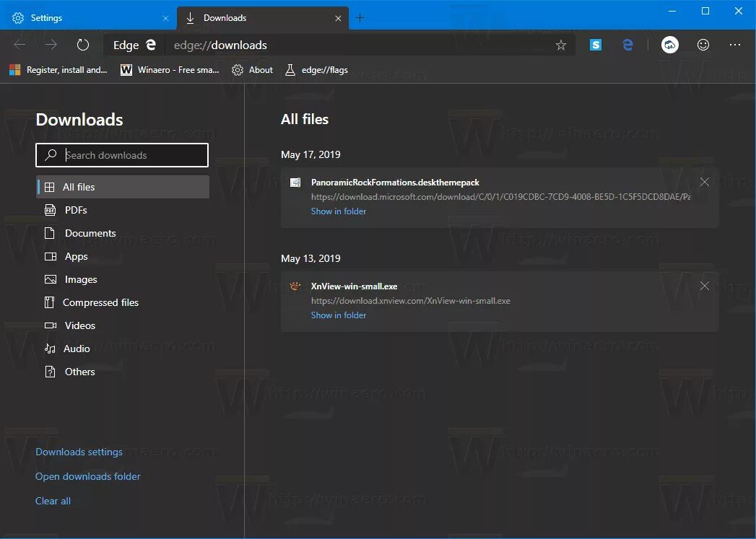Open the edge://flags bookmark

tap(316, 70)
